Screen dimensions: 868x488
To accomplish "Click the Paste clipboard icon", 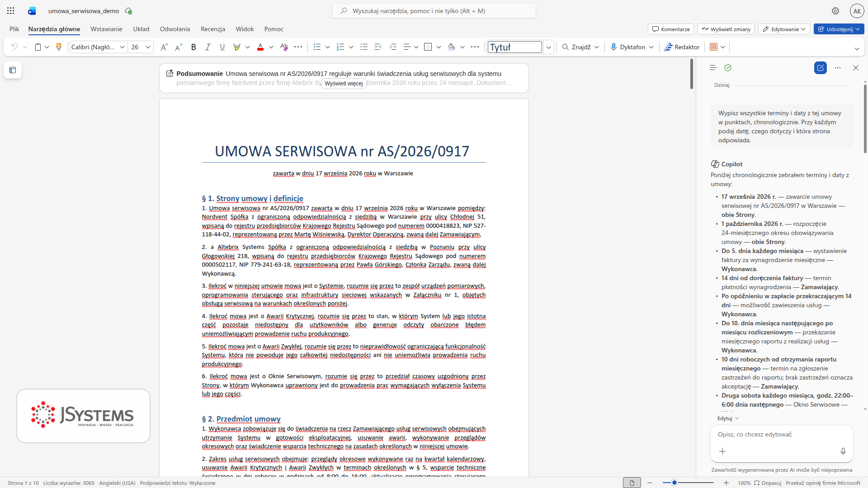I will [x=38, y=47].
